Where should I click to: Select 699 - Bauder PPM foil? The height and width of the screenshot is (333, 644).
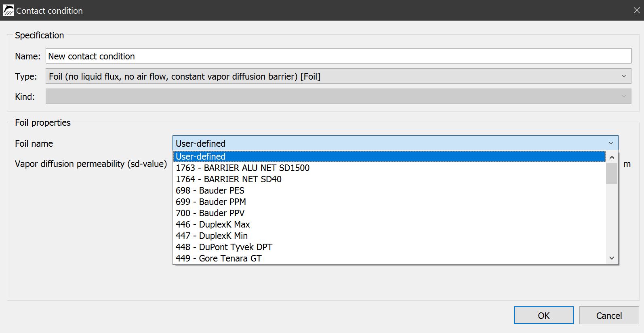tap(389, 202)
